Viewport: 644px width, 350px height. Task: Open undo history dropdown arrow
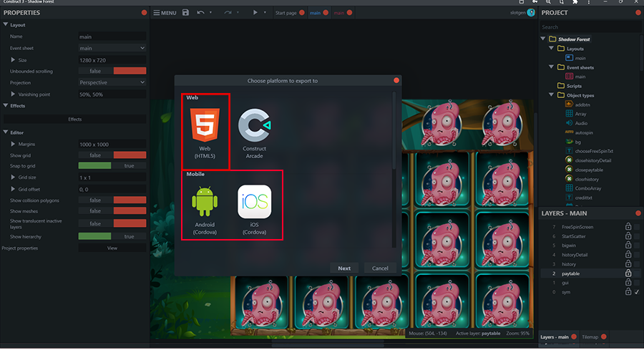210,13
